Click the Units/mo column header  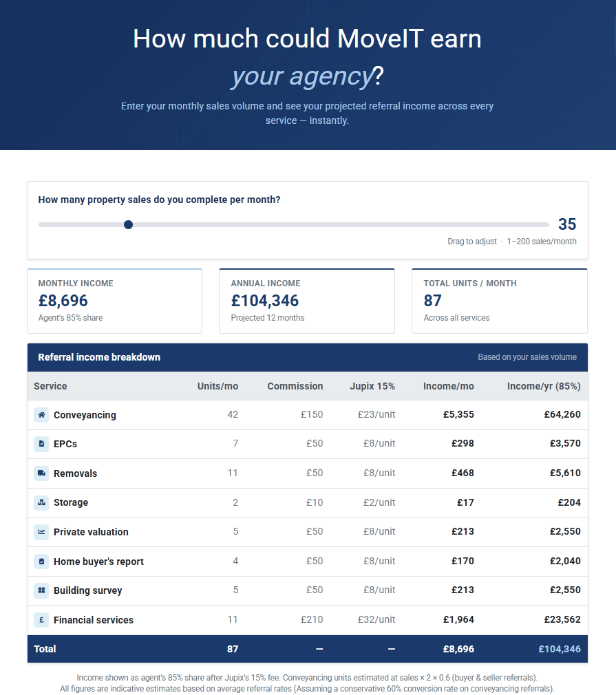(217, 386)
